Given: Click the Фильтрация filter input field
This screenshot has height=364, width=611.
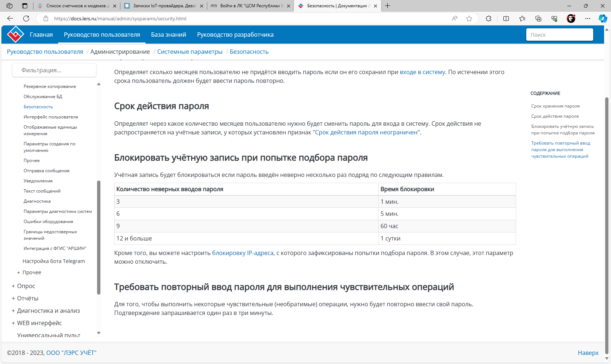Looking at the screenshot, I should click(54, 70).
